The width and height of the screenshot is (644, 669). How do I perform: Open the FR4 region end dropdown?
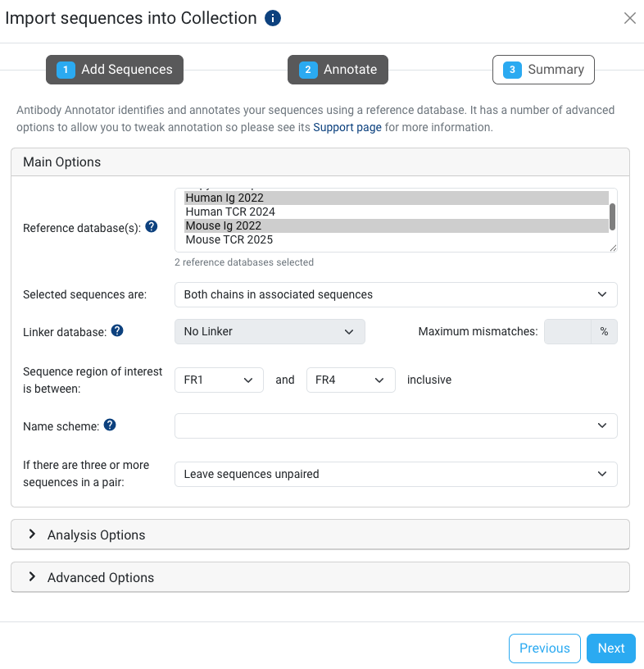(351, 380)
